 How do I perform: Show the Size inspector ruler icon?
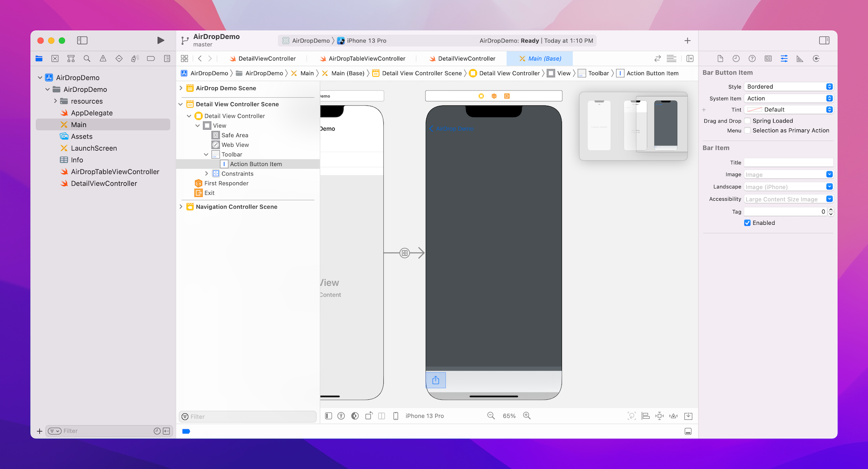click(x=800, y=59)
